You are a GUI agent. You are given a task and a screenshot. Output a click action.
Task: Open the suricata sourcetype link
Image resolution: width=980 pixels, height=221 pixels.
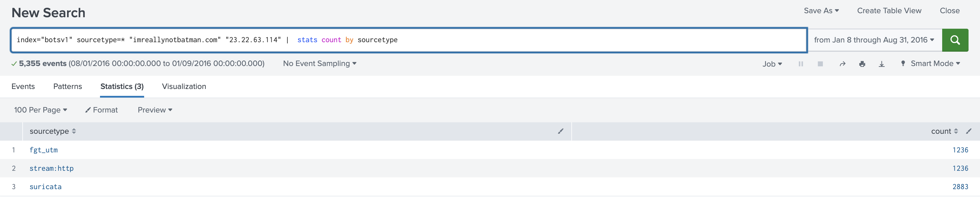click(x=45, y=186)
